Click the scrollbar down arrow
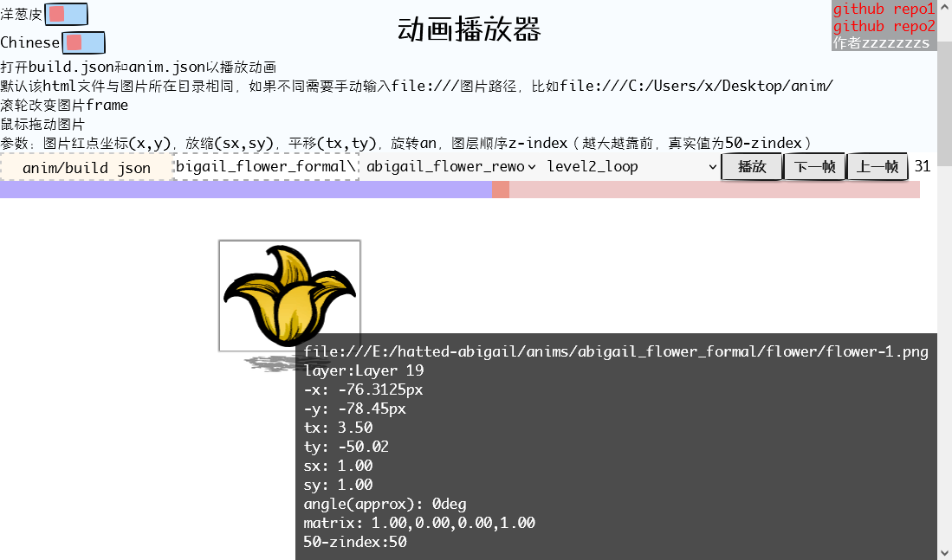Image resolution: width=952 pixels, height=560 pixels. (x=944, y=551)
